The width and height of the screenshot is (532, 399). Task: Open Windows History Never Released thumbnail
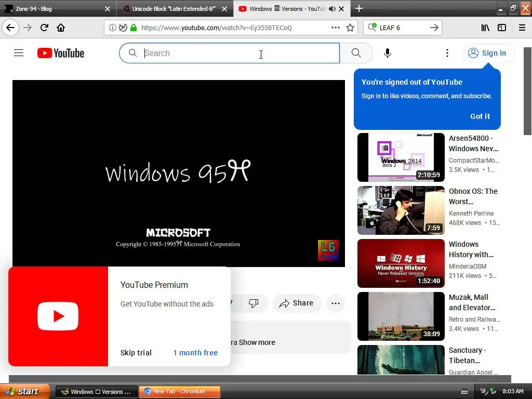[x=401, y=263]
